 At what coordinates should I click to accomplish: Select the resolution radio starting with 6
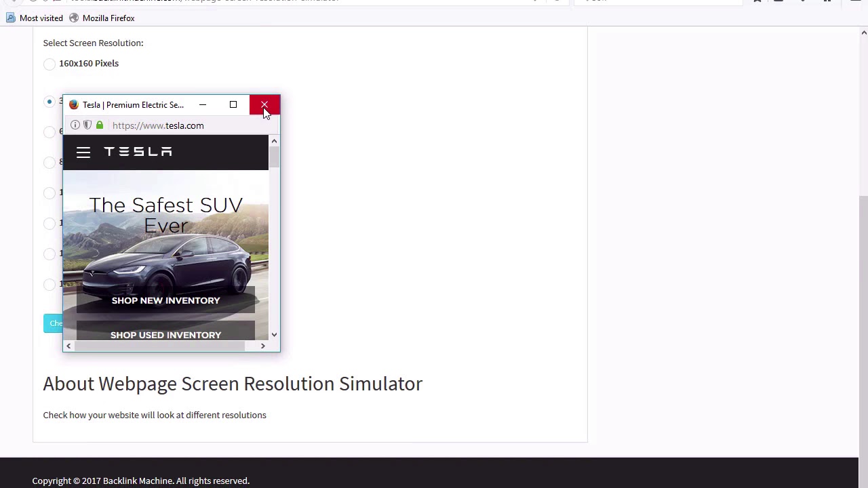pyautogui.click(x=50, y=131)
